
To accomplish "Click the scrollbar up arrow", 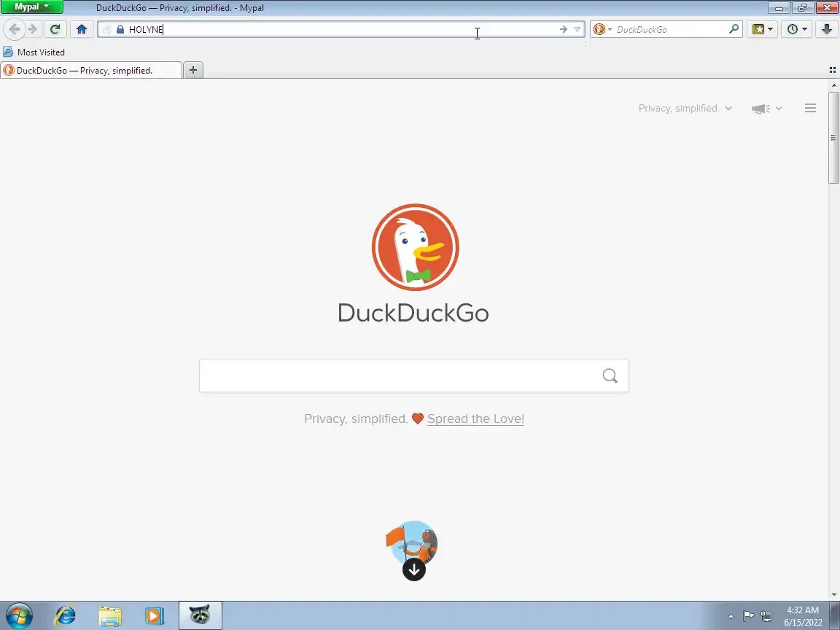I will click(x=833, y=85).
